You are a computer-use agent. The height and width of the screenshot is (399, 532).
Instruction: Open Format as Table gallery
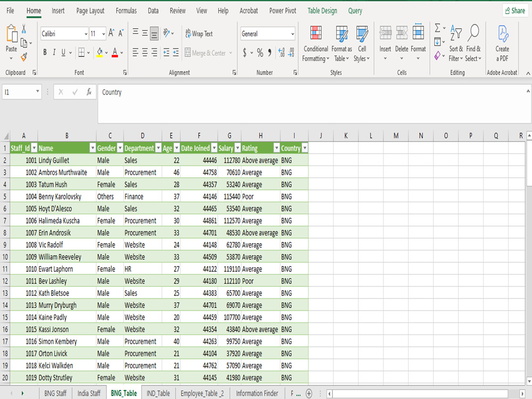pyautogui.click(x=342, y=44)
